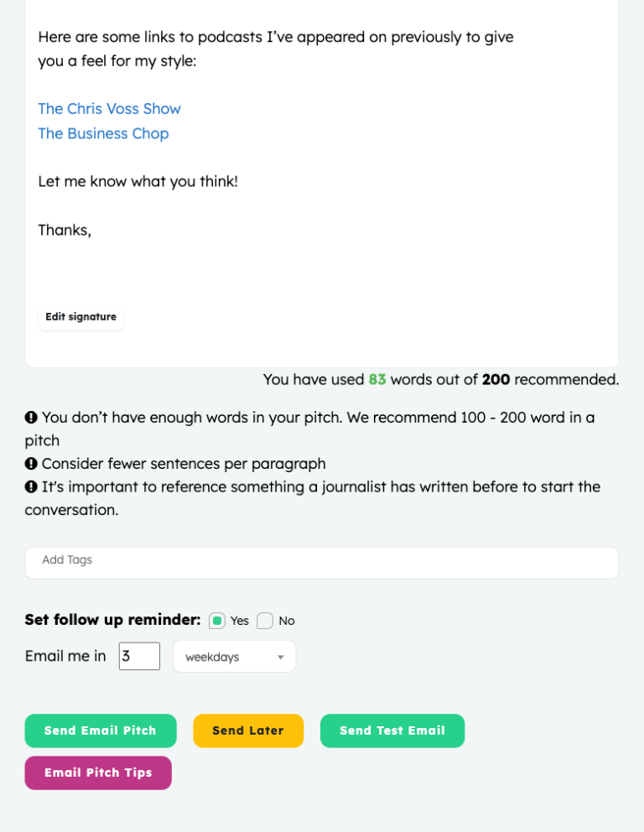
Task: Click the line reading Let me know what you think
Action: click(137, 181)
